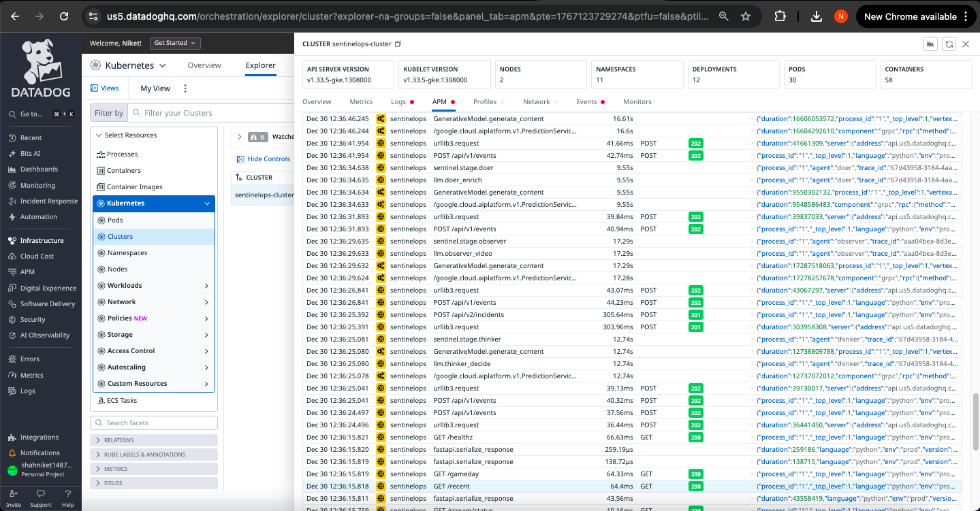
Task: Expand the Storage submenu
Action: 206,335
